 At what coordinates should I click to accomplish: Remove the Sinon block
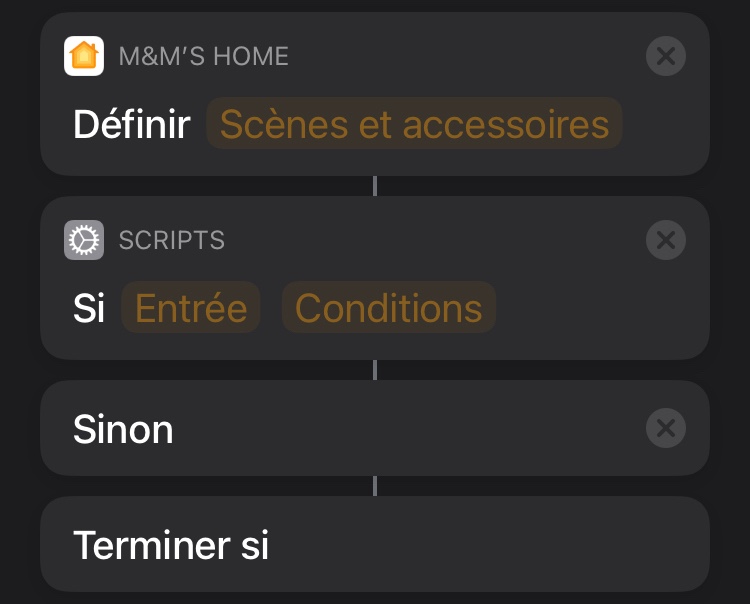(666, 429)
